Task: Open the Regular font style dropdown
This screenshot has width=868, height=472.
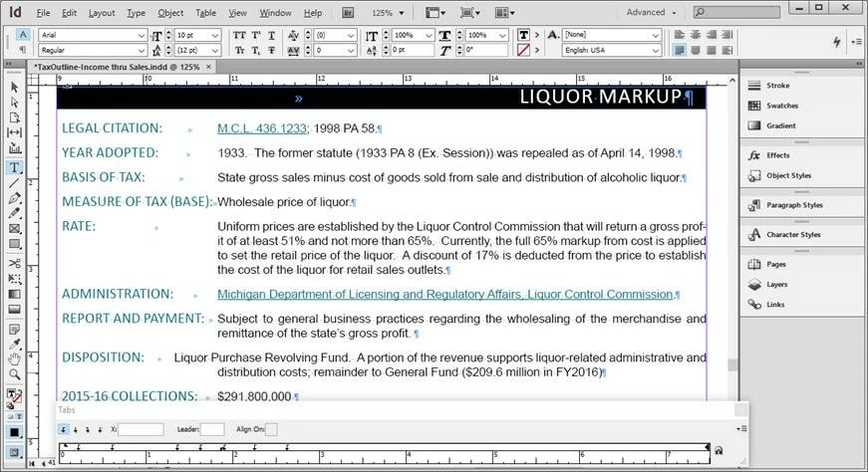Action: point(142,51)
